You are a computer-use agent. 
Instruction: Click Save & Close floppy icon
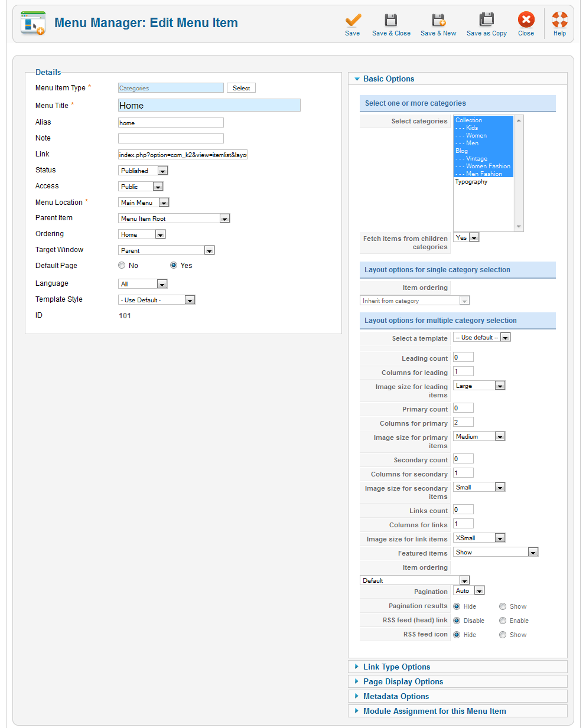(x=391, y=20)
